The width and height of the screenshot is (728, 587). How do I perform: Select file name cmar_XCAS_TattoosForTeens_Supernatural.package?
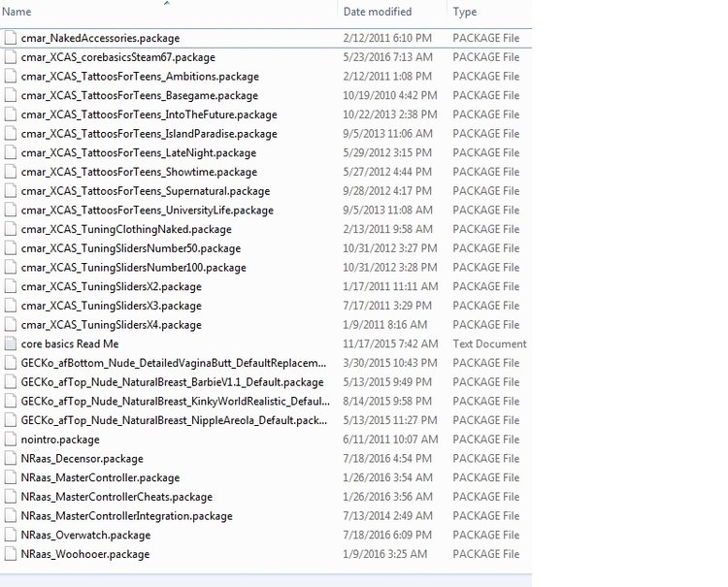(x=146, y=191)
